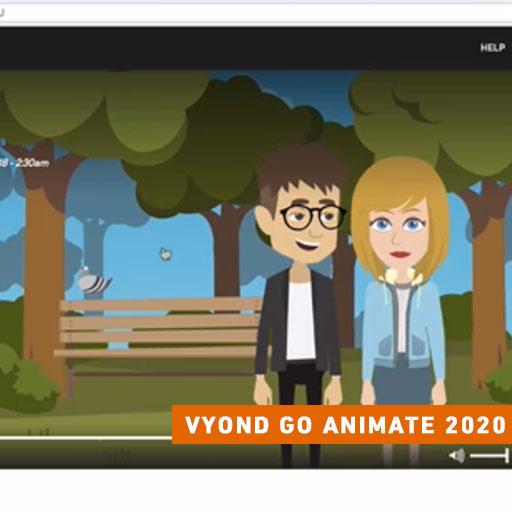The width and height of the screenshot is (512, 512).
Task: Mute audio with the speaker icon
Action: (457, 455)
